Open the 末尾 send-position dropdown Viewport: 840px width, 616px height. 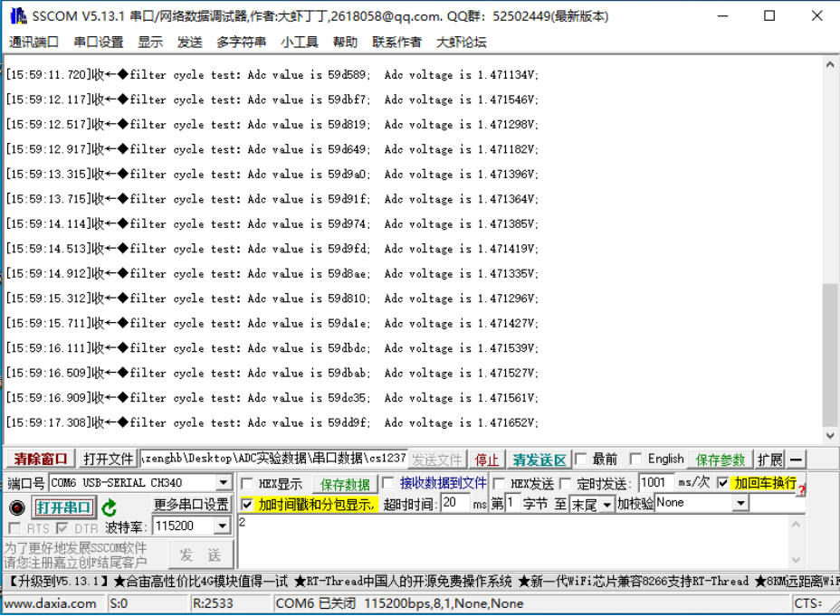[606, 505]
